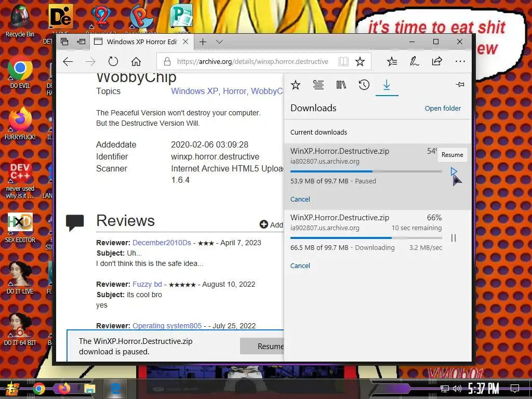This screenshot has width=532, height=399.
Task: Open reviewer Fuzzy bd profile
Action: (147, 284)
